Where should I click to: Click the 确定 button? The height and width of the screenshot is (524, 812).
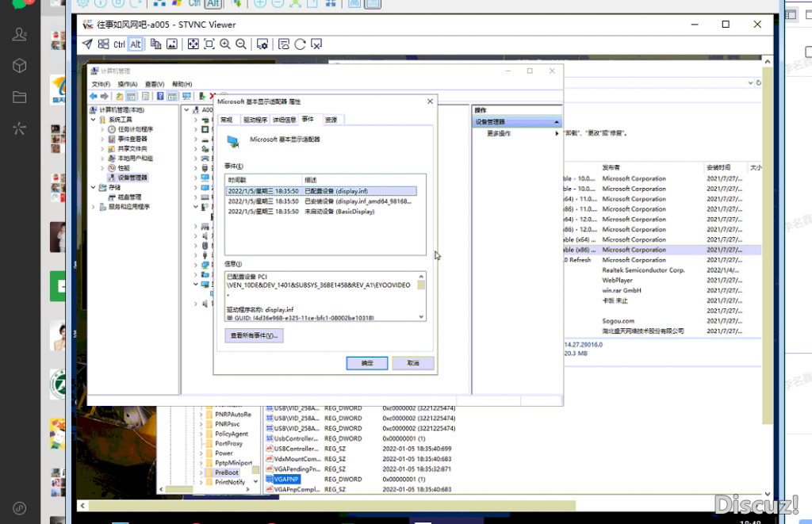pyautogui.click(x=366, y=363)
